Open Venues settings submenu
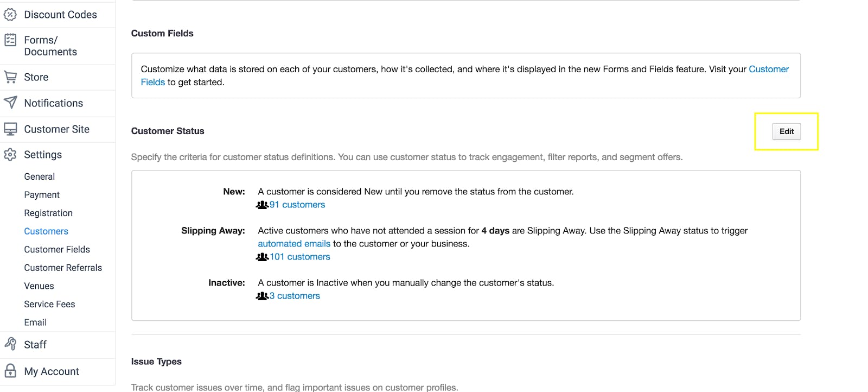 (x=39, y=286)
